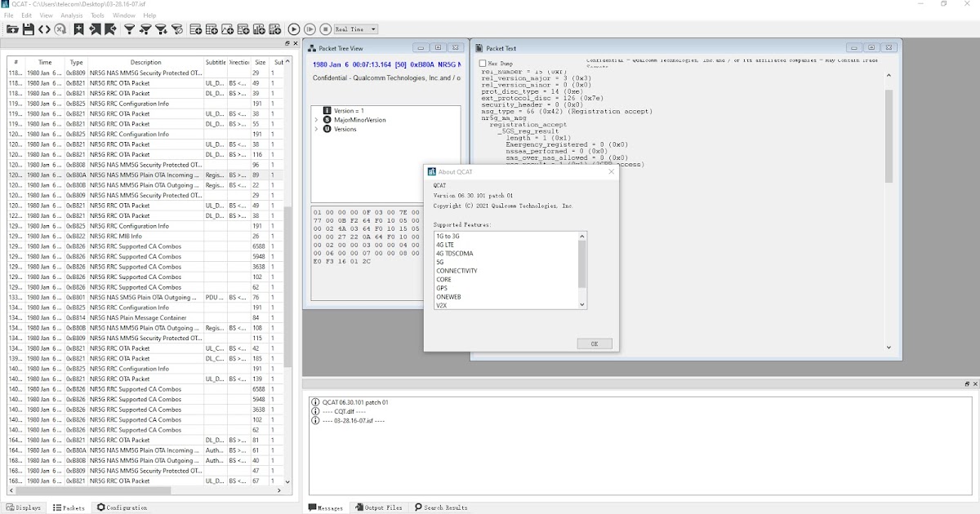The width and height of the screenshot is (980, 514).
Task: Click the Packet Text vertical scrollbar thumb
Action: click(889, 135)
